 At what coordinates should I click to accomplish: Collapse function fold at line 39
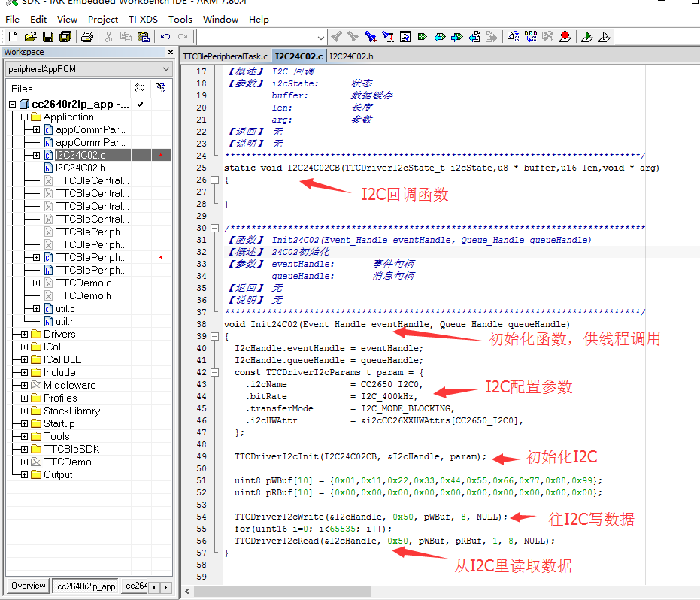pyautogui.click(x=215, y=336)
